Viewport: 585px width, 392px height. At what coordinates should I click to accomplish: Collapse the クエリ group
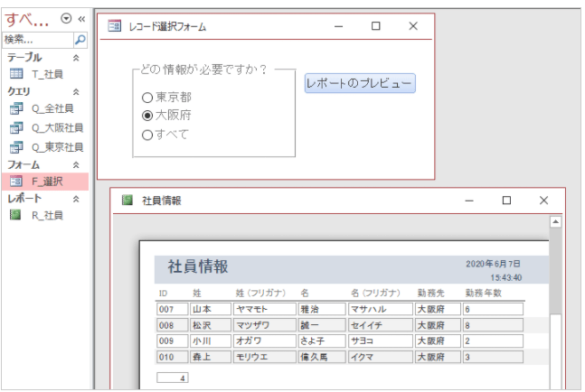pyautogui.click(x=76, y=91)
